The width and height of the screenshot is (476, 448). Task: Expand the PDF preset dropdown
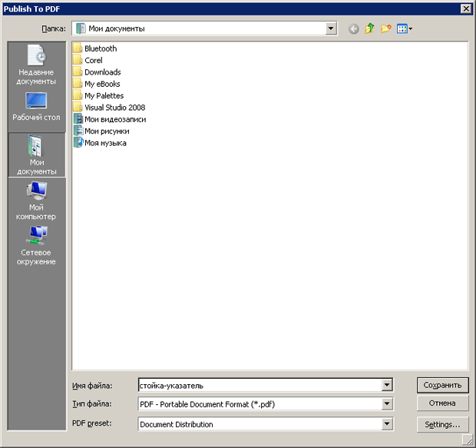pyautogui.click(x=387, y=424)
